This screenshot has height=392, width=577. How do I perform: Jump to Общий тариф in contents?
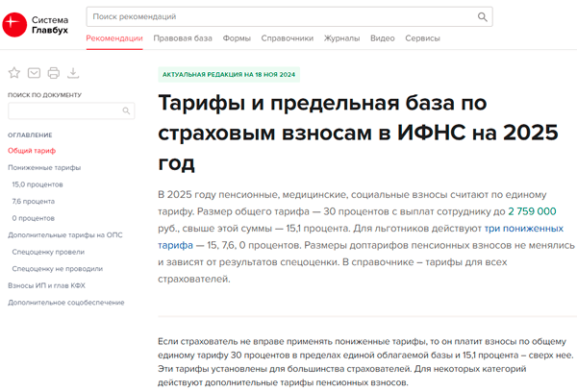(x=32, y=151)
